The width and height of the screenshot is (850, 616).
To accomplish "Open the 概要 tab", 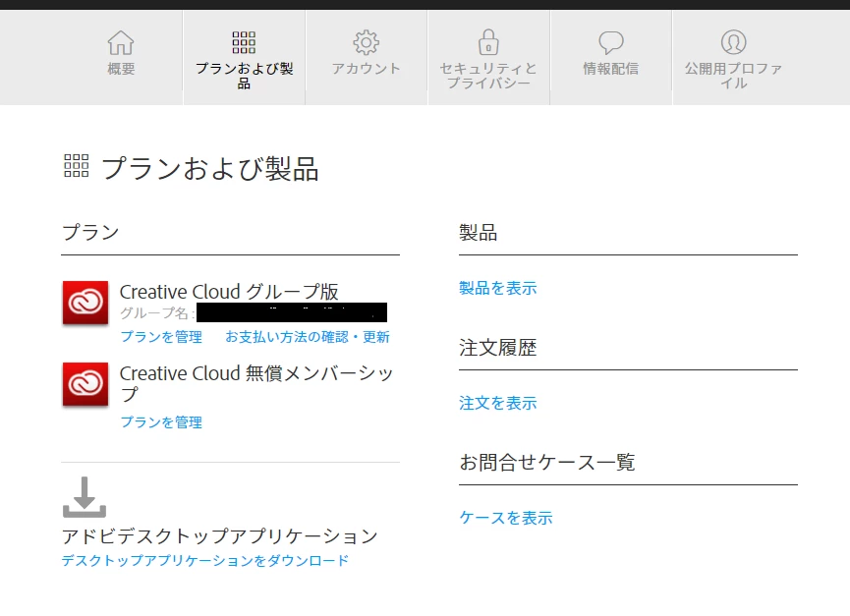I will click(121, 57).
